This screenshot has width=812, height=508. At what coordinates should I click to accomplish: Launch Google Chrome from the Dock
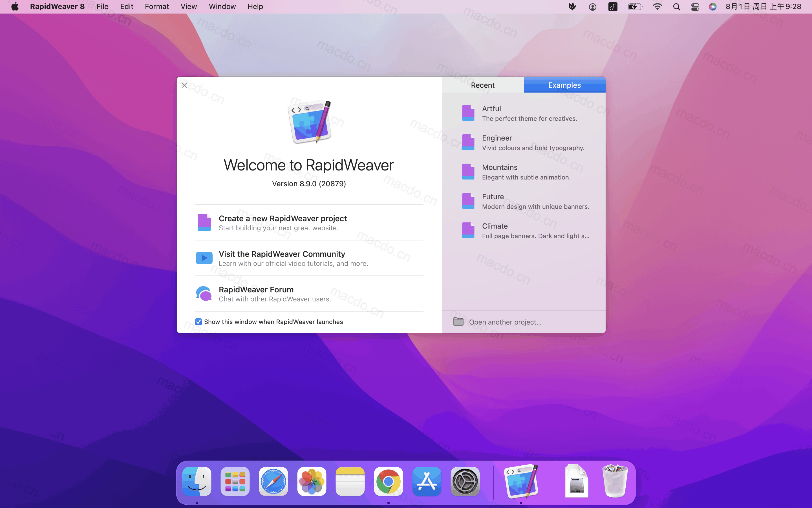point(388,481)
